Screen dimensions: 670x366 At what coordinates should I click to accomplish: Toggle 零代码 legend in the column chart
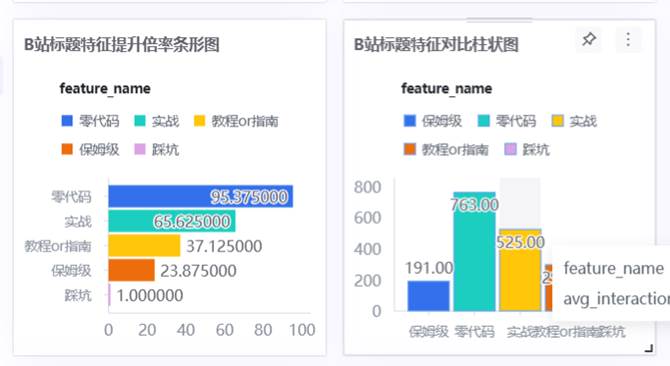(507, 121)
